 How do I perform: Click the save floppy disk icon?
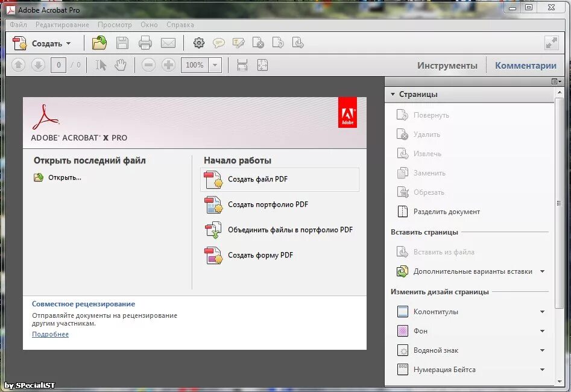(122, 43)
